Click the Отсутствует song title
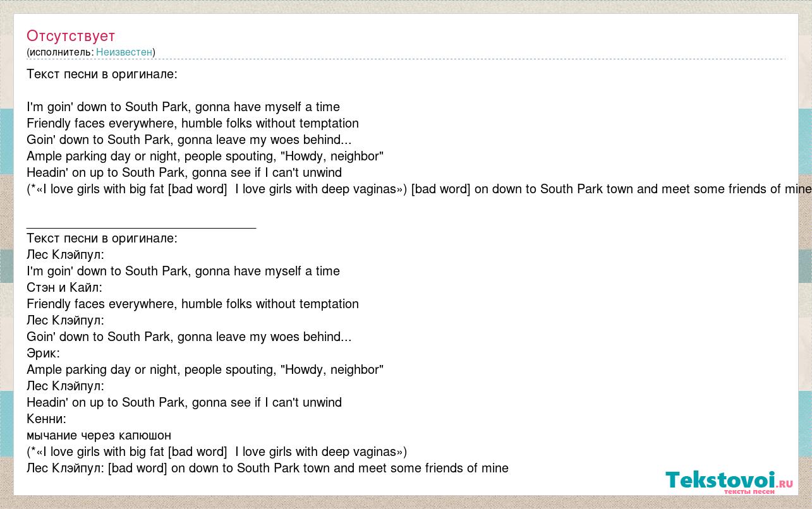This screenshot has height=509, width=812. pyautogui.click(x=71, y=35)
